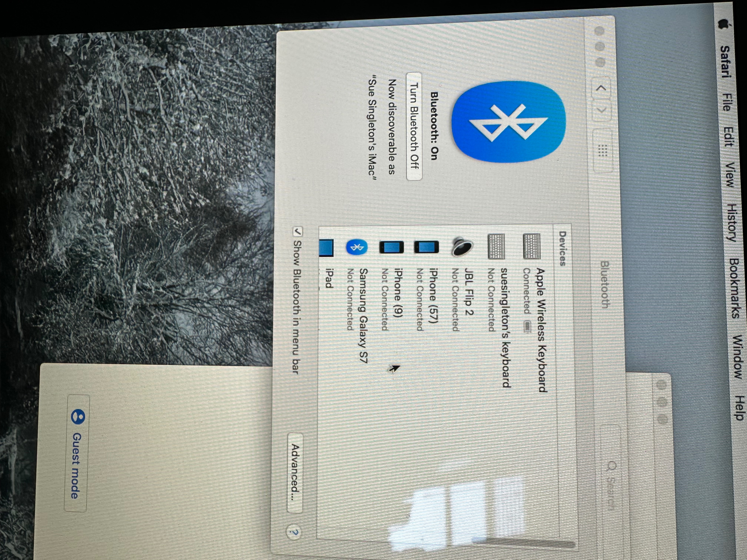Toggle Show Bluetooth in menu bar checkbox

[x=298, y=231]
